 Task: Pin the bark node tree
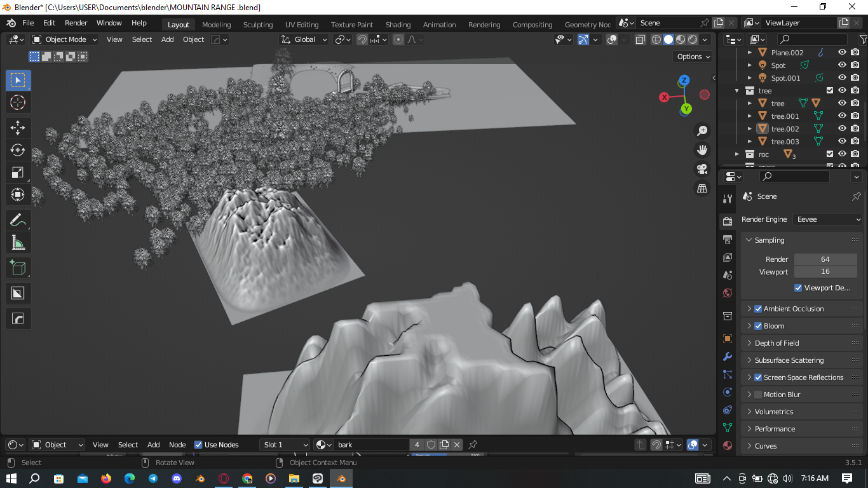click(473, 445)
